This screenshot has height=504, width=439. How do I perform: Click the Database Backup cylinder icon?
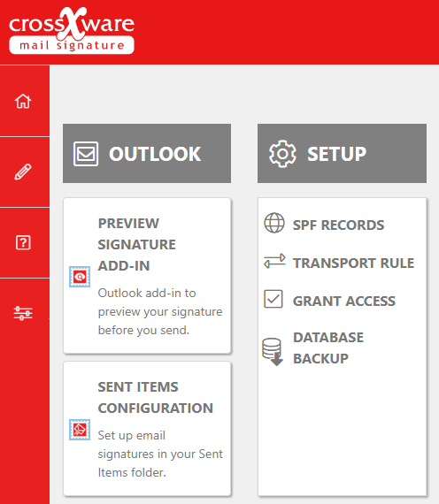pos(273,352)
